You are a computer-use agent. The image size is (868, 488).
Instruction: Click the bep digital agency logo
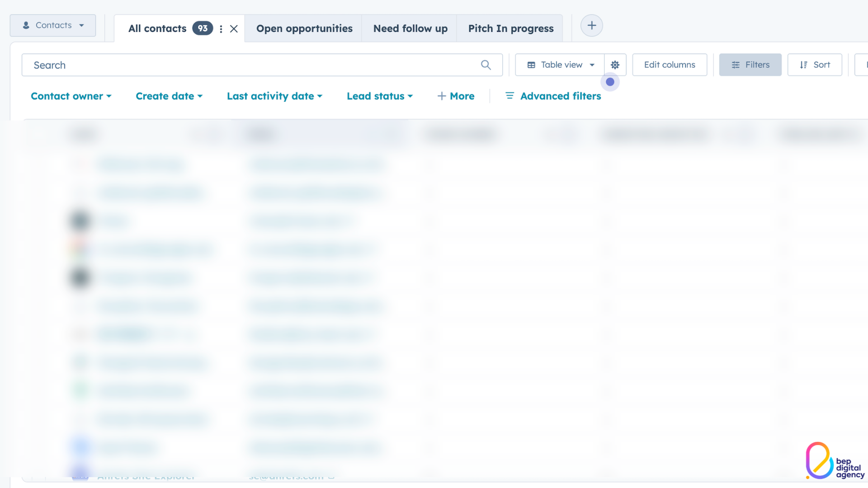pos(834,461)
